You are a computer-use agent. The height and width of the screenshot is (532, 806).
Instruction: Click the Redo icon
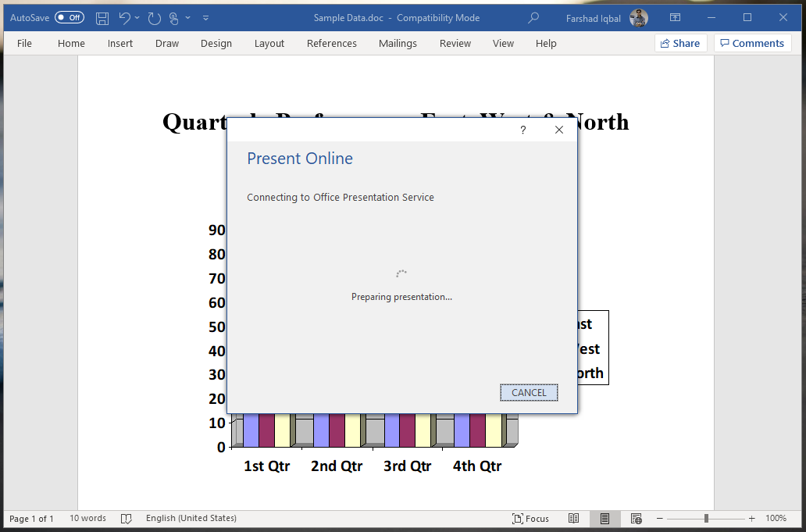155,17
